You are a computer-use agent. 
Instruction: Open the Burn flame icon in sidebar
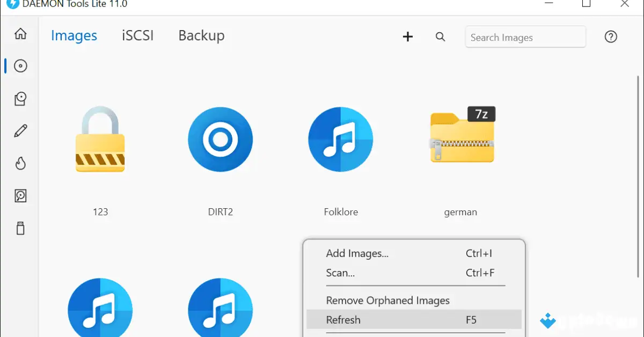(20, 163)
